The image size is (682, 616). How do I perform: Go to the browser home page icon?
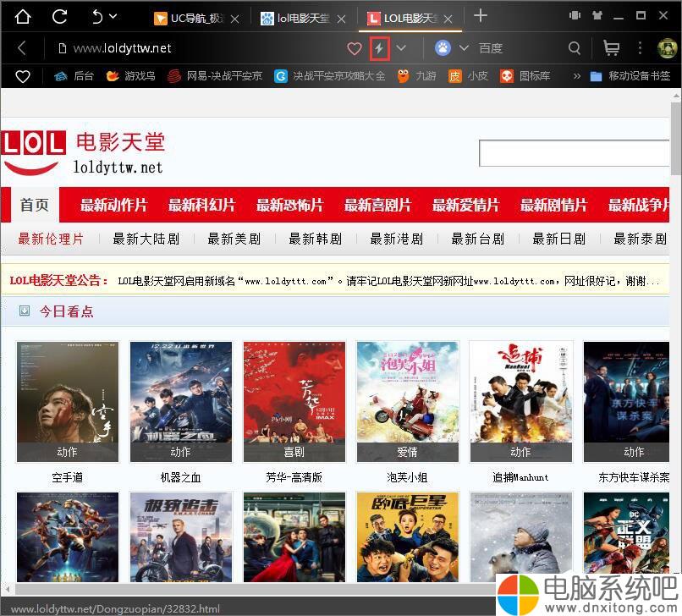(22, 17)
